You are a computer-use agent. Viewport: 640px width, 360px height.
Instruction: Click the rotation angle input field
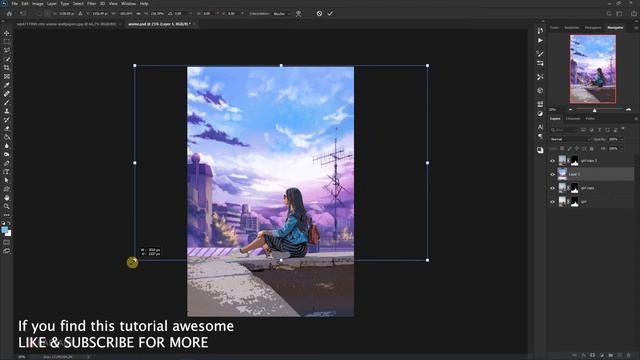click(x=180, y=13)
